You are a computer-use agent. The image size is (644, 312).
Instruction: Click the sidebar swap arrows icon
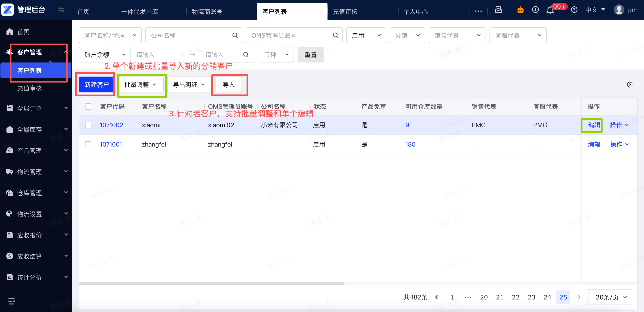pyautogui.click(x=61, y=10)
